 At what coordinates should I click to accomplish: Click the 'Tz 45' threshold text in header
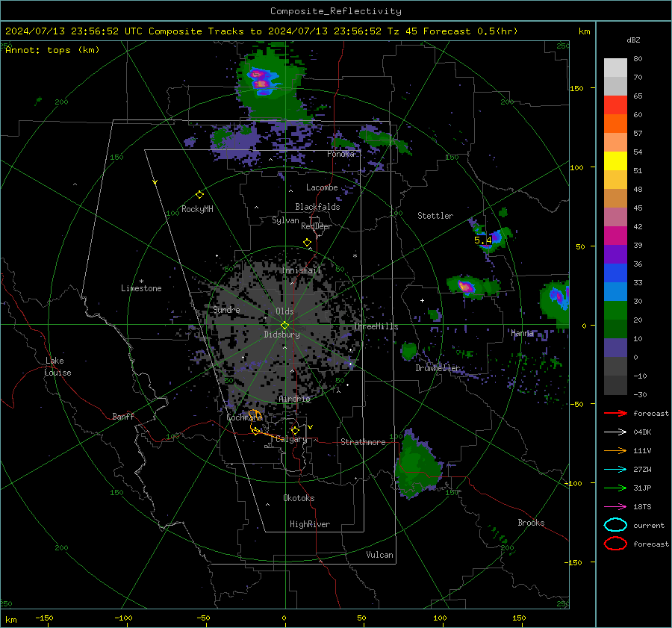(x=402, y=31)
